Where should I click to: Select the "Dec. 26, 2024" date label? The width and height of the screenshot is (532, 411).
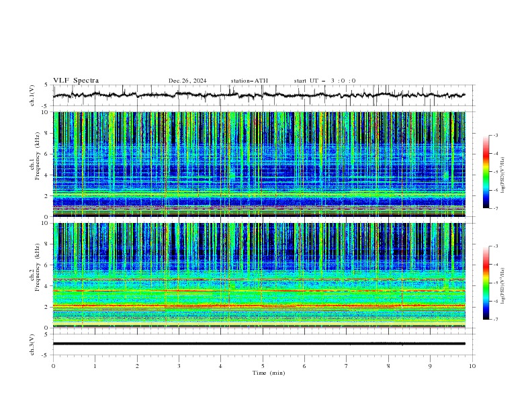187,81
